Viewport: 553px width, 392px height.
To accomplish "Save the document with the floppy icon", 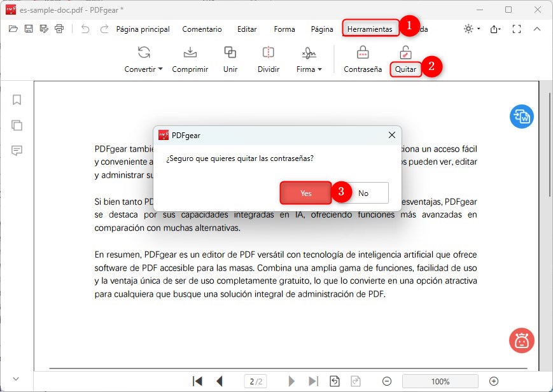I will click(x=29, y=29).
